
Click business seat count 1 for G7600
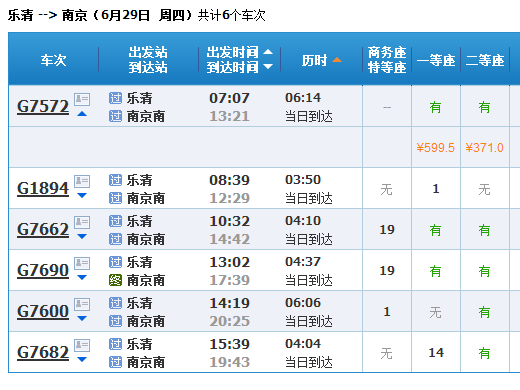(387, 312)
